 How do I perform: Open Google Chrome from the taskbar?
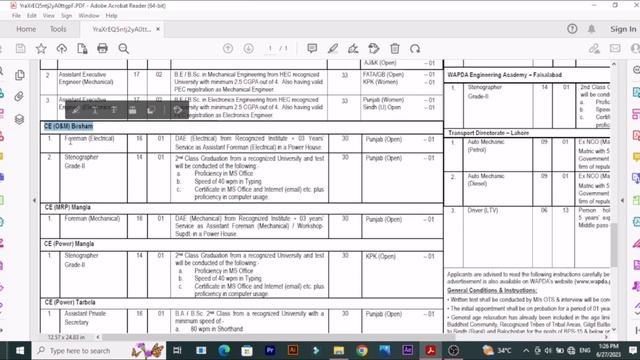[362, 351]
